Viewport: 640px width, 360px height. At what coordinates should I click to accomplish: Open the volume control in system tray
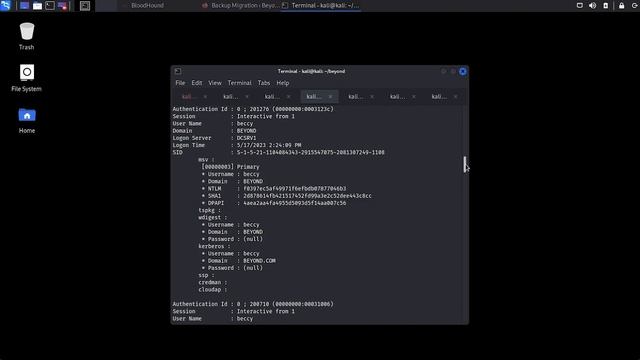(x=593, y=5)
